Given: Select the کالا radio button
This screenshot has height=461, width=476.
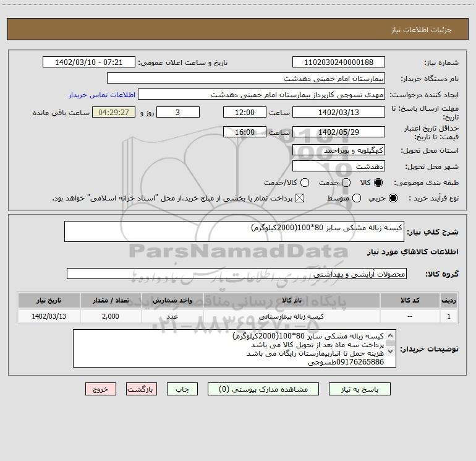Looking at the screenshot, I should (x=378, y=183).
